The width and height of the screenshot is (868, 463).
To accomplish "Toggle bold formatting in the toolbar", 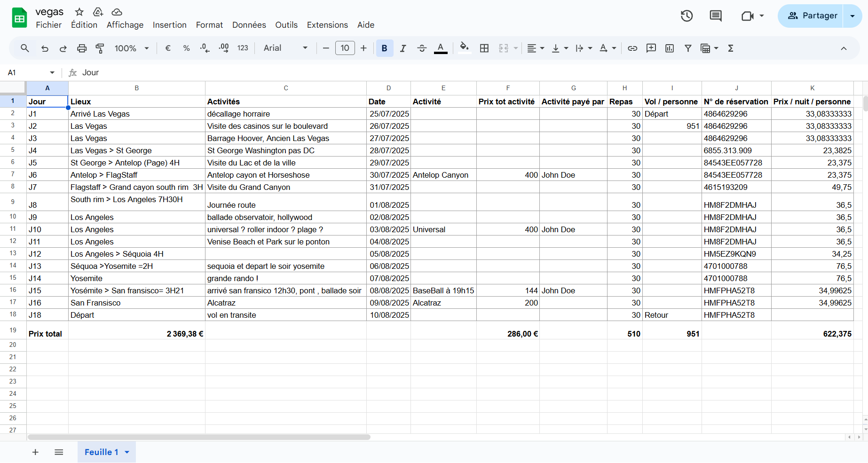I will tap(385, 48).
